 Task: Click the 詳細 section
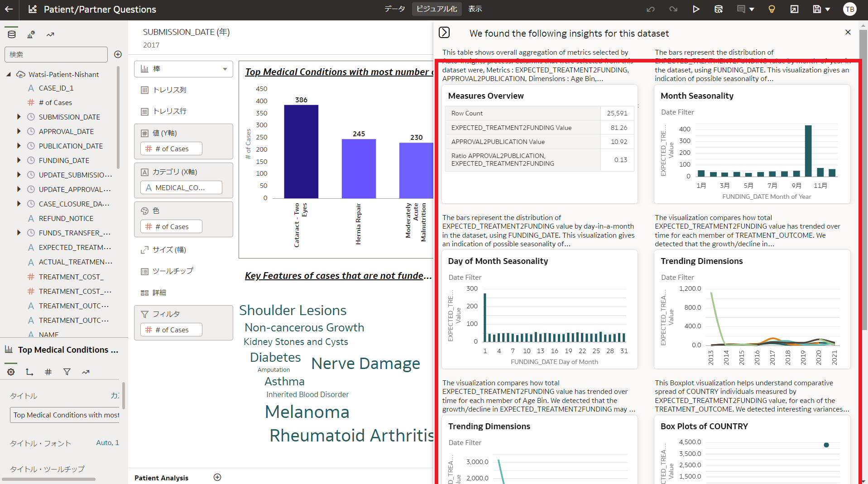tap(183, 292)
